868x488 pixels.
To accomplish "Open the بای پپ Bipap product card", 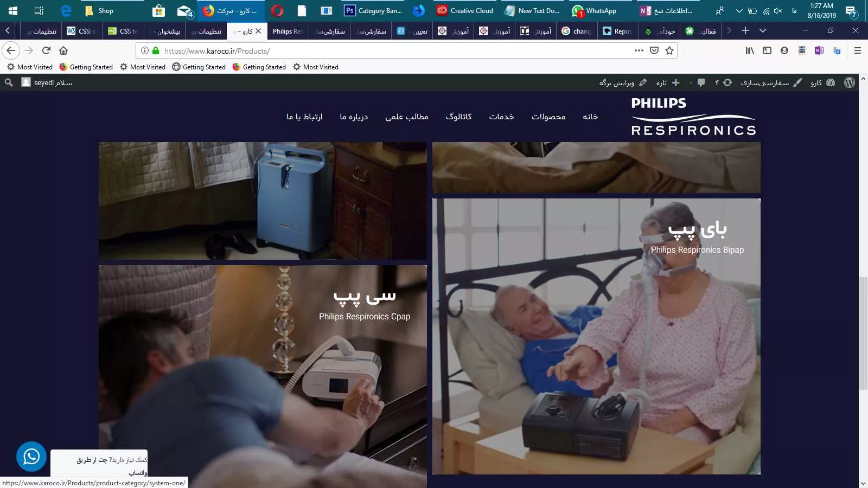I will [596, 336].
